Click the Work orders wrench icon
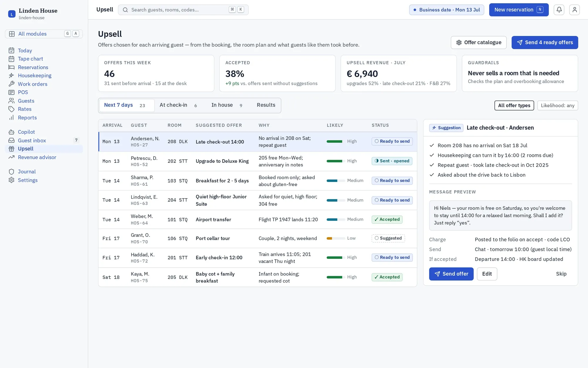588x368 pixels. pyautogui.click(x=11, y=84)
